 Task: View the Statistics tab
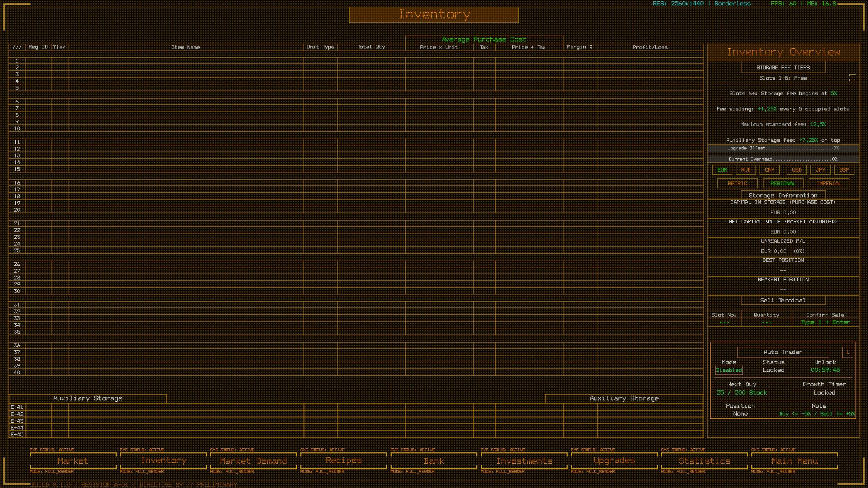point(704,461)
